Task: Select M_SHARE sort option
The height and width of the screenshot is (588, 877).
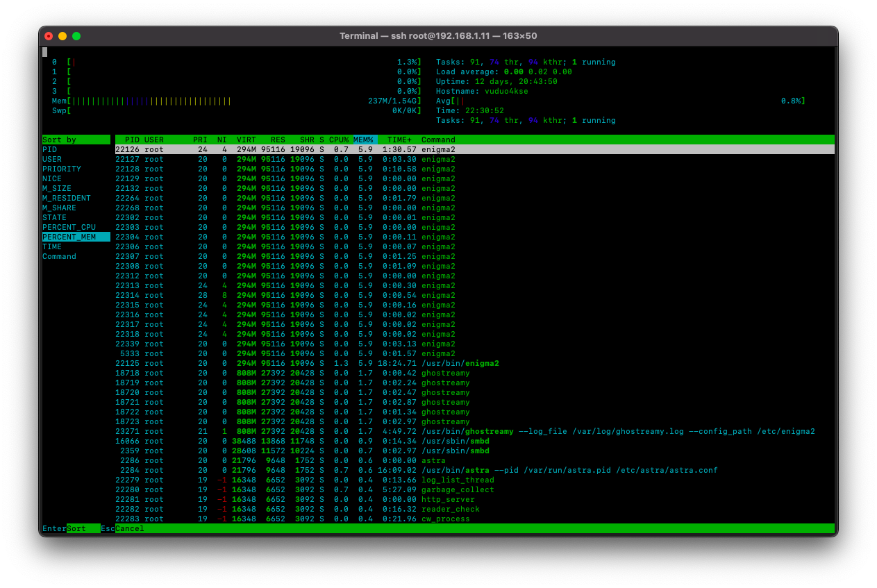Action: [59, 208]
